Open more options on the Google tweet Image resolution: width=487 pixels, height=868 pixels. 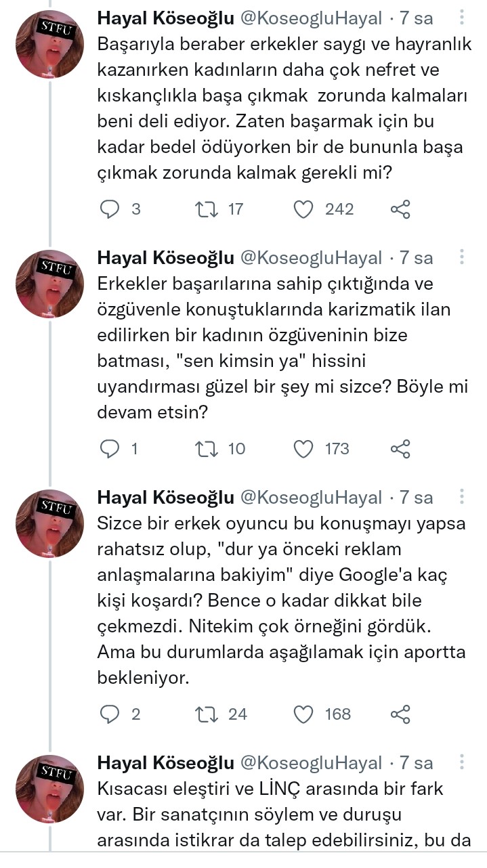point(461,496)
